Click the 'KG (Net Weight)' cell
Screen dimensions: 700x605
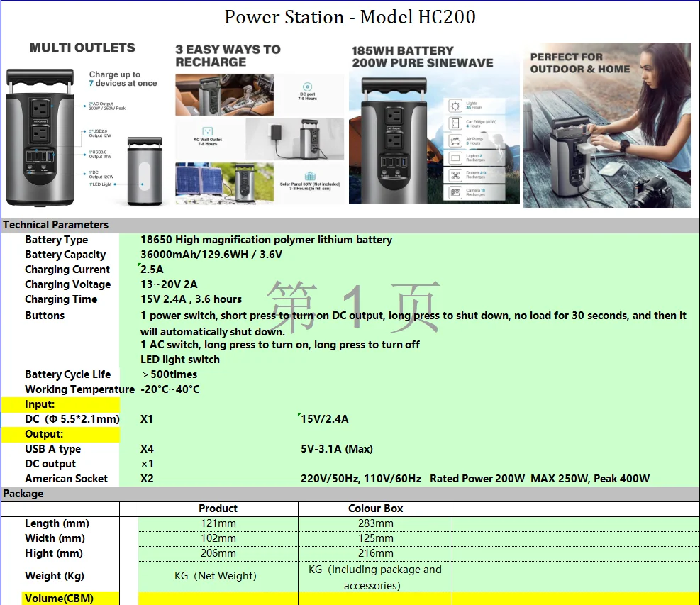(218, 577)
